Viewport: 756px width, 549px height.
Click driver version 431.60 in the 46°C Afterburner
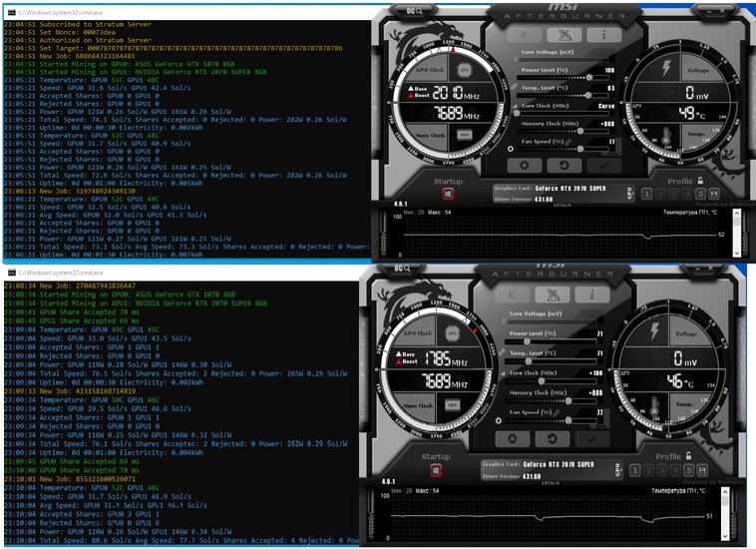(x=532, y=476)
